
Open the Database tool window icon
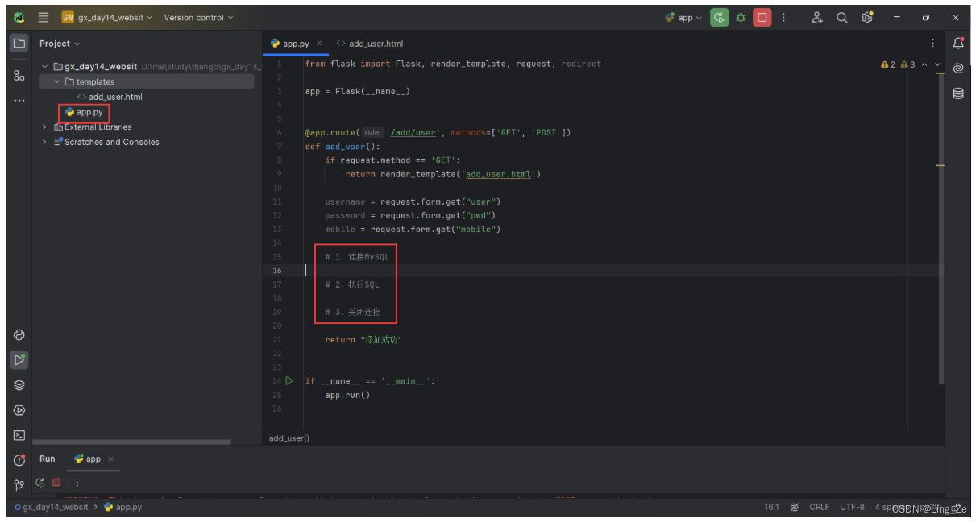pyautogui.click(x=958, y=93)
